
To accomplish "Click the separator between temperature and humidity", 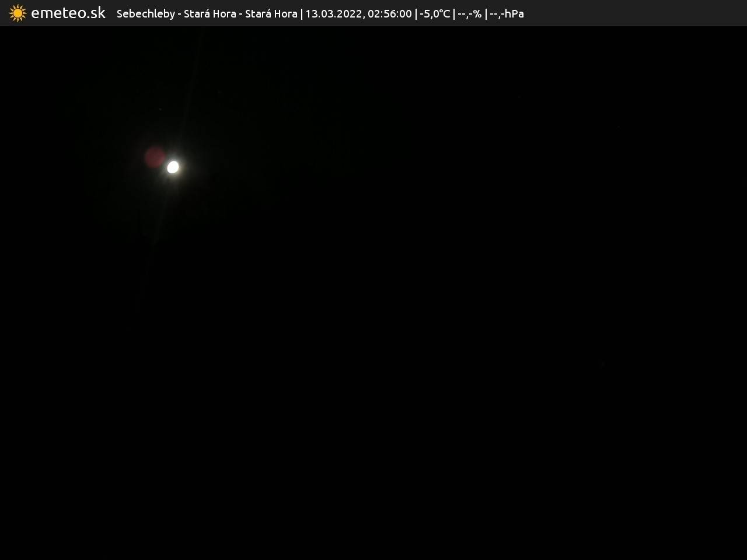I will pyautogui.click(x=454, y=13).
